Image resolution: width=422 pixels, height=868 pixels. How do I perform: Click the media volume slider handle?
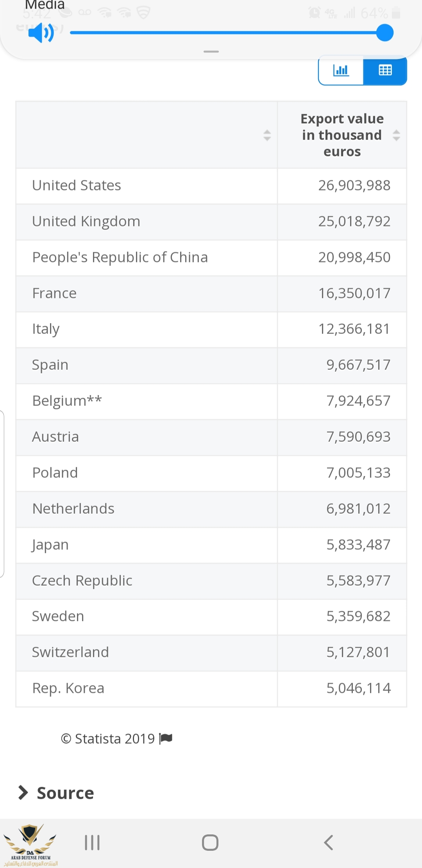point(385,33)
